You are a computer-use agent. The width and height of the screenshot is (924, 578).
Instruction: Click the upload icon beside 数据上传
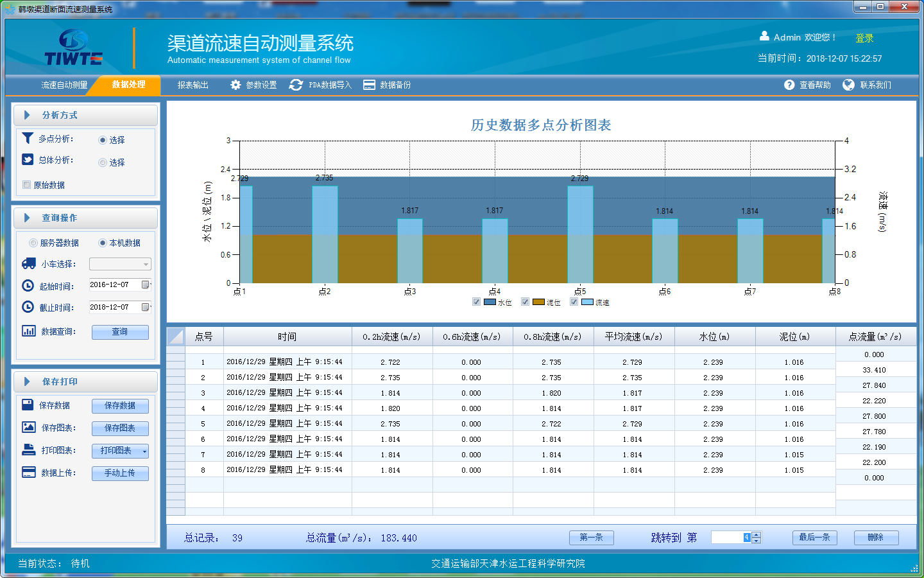[x=29, y=472]
